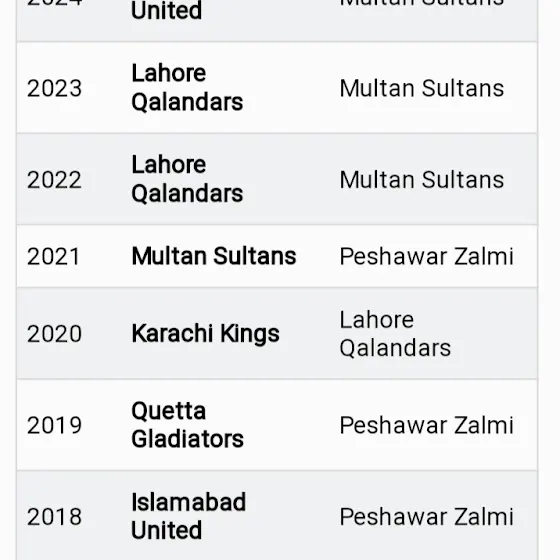Open Lahore Qalandars in the 2022 row
This screenshot has height=560, width=560.
pos(187,179)
